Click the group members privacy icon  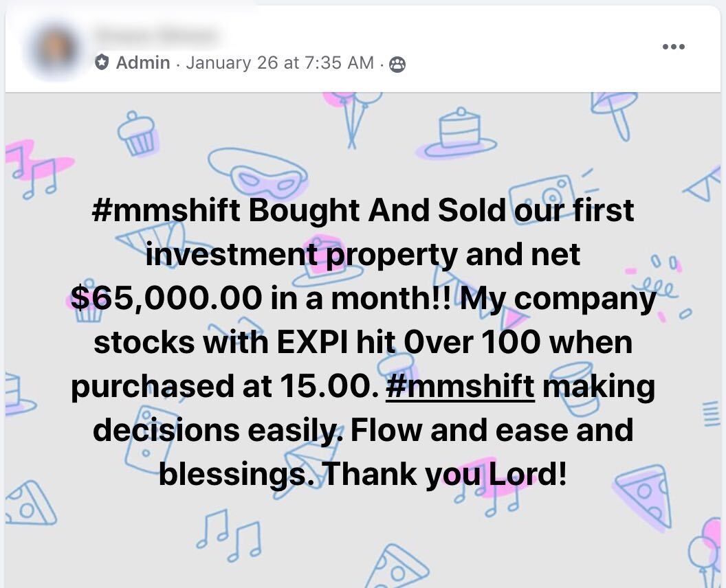point(397,65)
